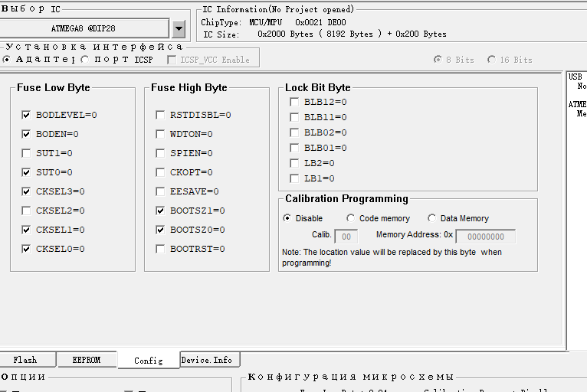Enable the BLB12=0 lock bit
This screenshot has width=587, height=392.
pos(294,102)
